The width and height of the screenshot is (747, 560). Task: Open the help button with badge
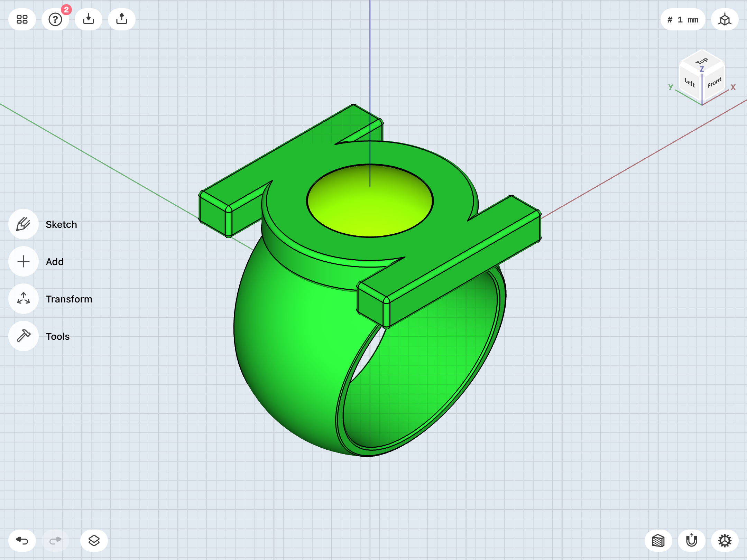[55, 19]
